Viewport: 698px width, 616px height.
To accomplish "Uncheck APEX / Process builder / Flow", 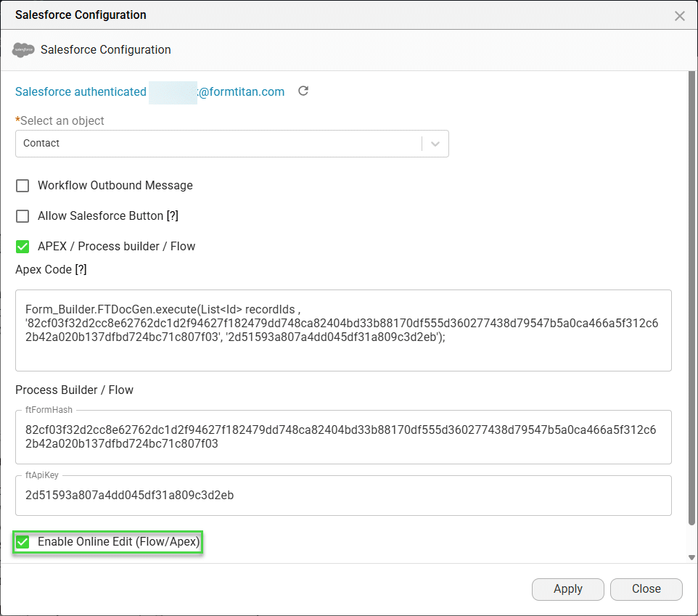I will [22, 246].
